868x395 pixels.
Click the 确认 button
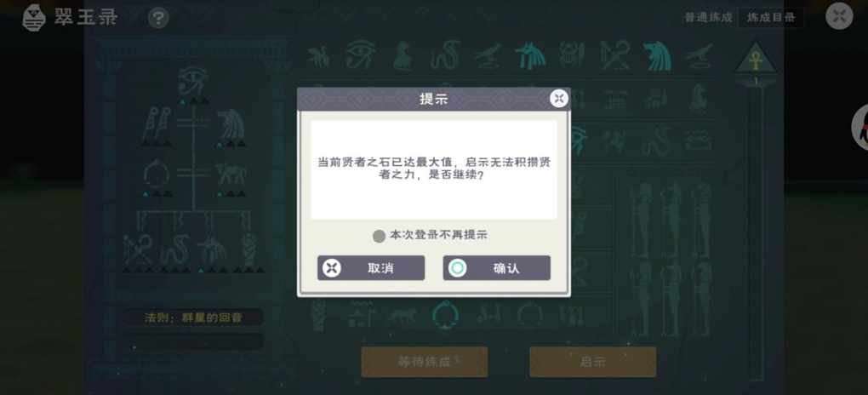(x=497, y=268)
